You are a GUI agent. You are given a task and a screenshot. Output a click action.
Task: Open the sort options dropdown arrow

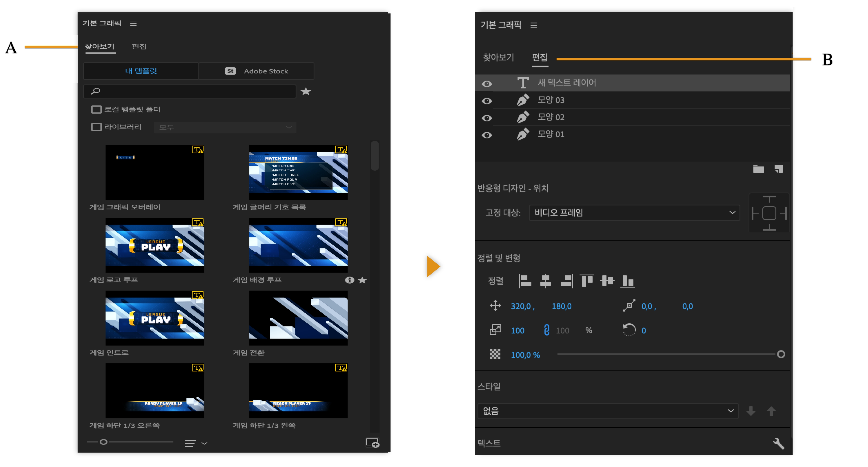click(x=204, y=443)
